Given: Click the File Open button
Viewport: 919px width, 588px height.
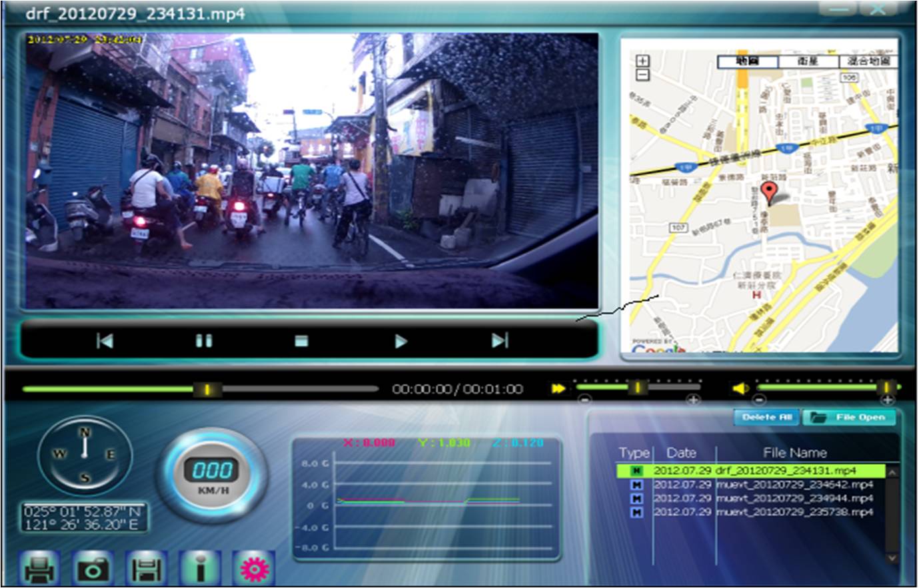Looking at the screenshot, I should point(849,418).
